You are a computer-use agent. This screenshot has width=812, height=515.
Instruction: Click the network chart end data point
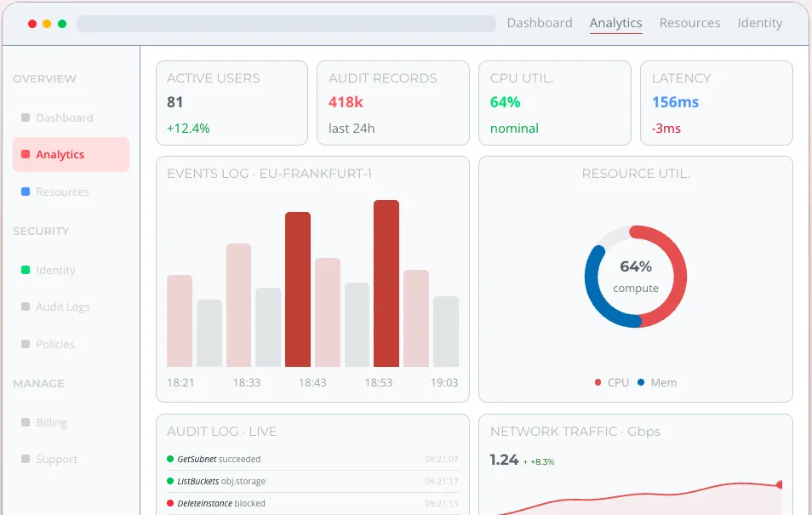[x=780, y=485]
